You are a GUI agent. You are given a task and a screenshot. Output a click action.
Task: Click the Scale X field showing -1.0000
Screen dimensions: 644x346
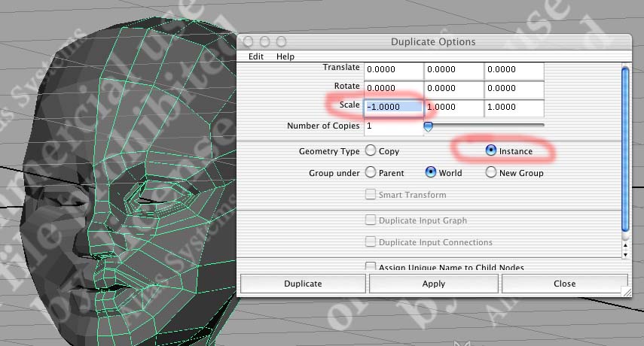pos(393,108)
